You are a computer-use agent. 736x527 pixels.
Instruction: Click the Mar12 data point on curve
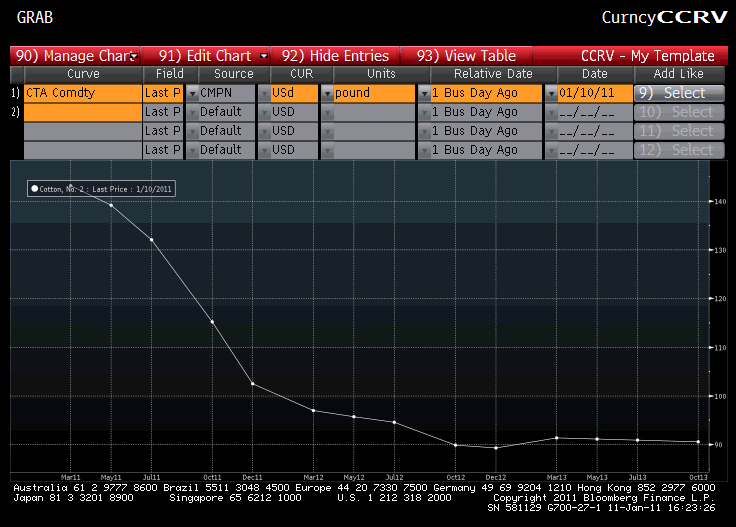[x=314, y=411]
